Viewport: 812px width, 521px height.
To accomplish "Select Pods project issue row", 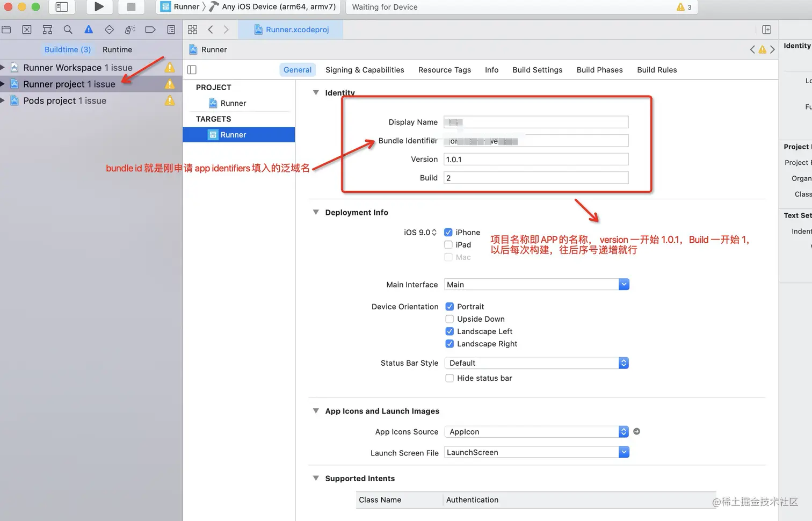I will (x=64, y=100).
